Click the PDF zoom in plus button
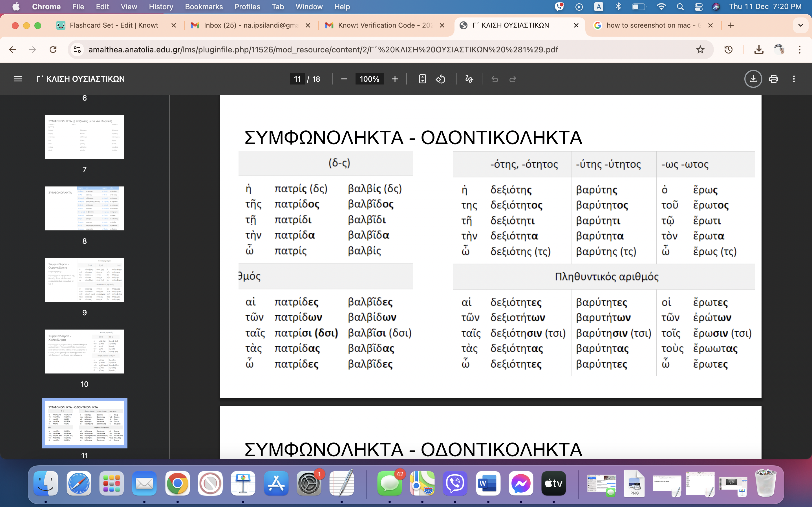This screenshot has height=507, width=812. [395, 79]
